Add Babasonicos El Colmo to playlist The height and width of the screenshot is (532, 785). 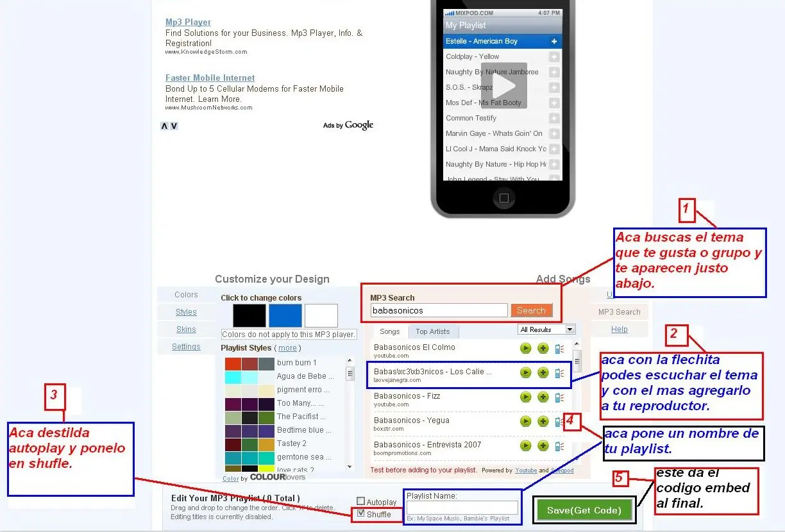(543, 349)
